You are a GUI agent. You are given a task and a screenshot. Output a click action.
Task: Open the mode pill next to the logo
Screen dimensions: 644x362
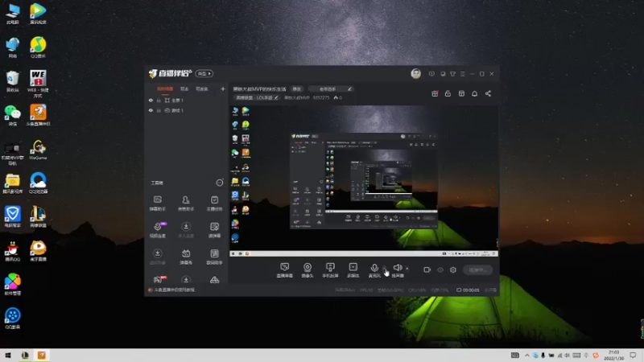click(204, 73)
